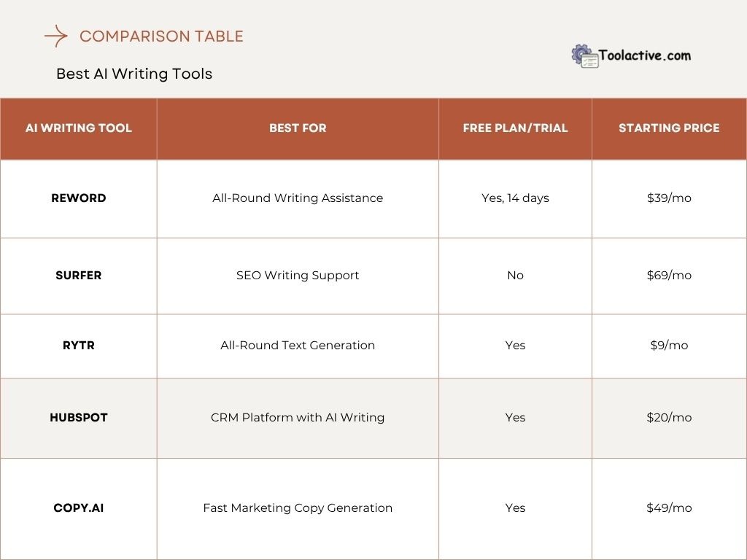Click the AI Writing Tool column header
747x560 pixels.
point(79,128)
